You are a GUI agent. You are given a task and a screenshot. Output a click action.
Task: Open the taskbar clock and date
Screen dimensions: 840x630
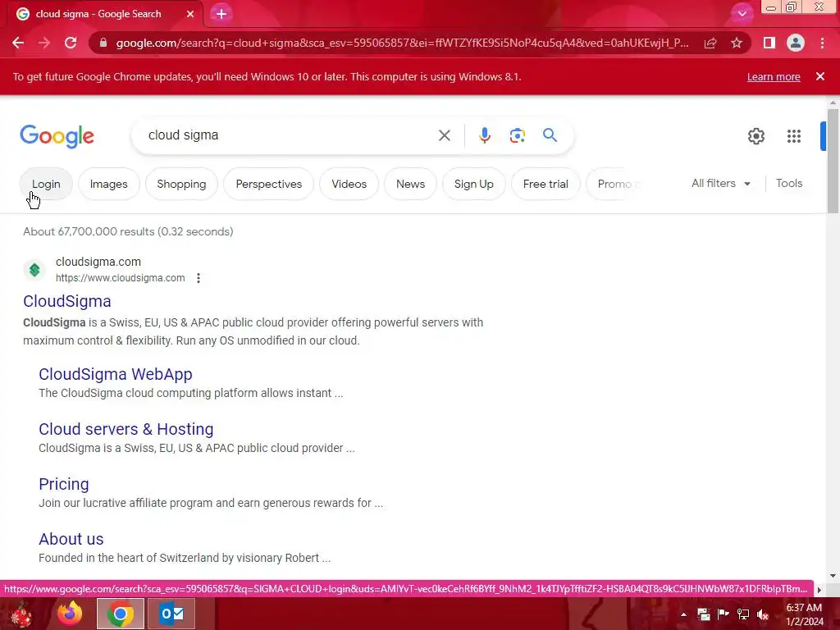tap(804, 614)
